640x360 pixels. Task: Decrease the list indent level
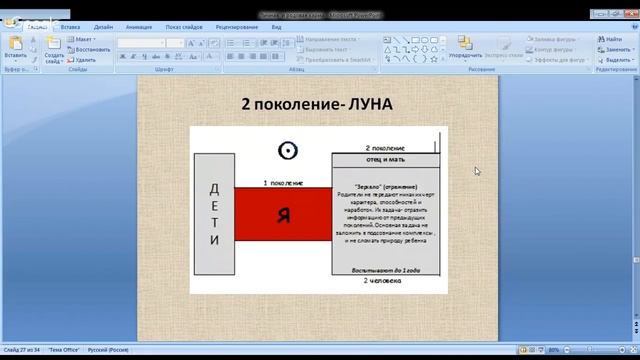264,43
